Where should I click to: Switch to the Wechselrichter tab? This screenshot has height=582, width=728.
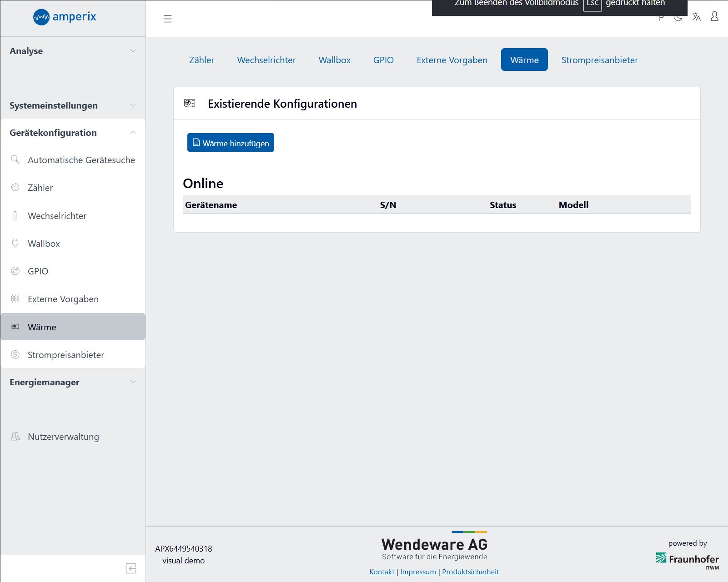click(266, 60)
